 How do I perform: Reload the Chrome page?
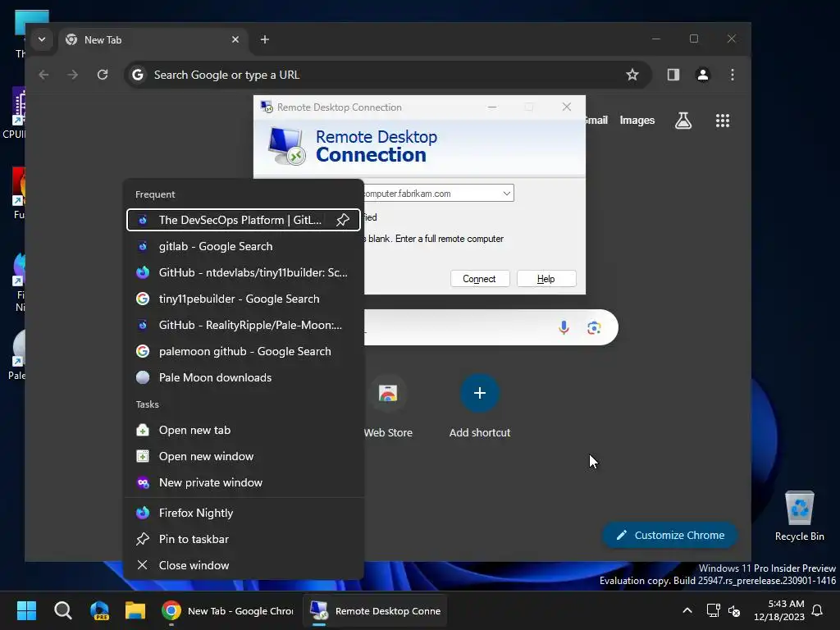tap(103, 75)
